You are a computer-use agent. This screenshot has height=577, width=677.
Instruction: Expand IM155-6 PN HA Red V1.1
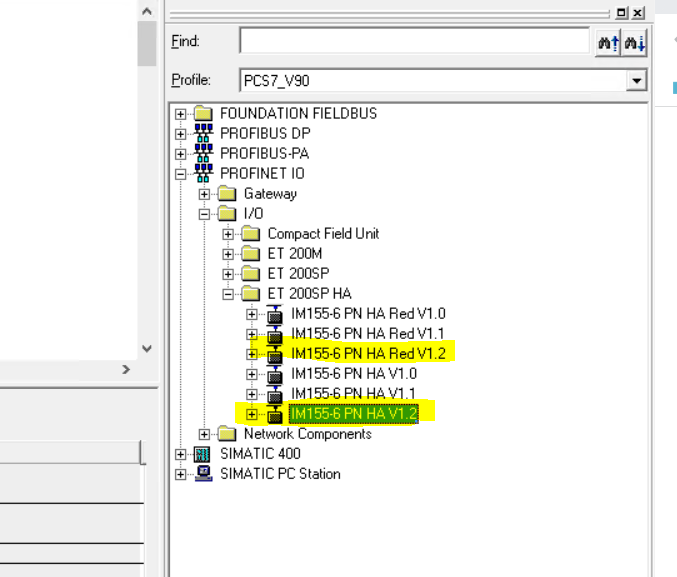coord(252,334)
